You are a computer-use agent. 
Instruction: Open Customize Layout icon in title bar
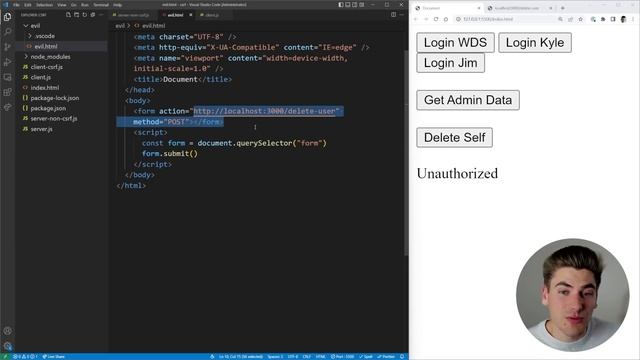(362, 5)
